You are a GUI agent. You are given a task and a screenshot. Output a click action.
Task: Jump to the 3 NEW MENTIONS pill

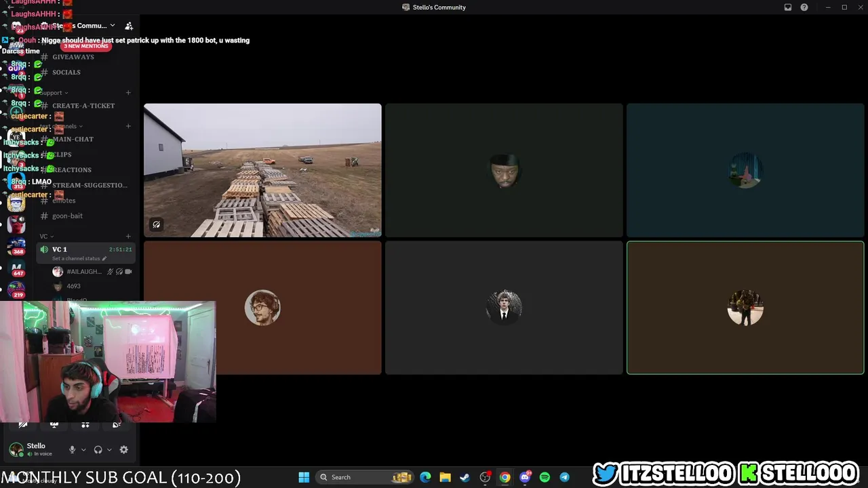(86, 46)
